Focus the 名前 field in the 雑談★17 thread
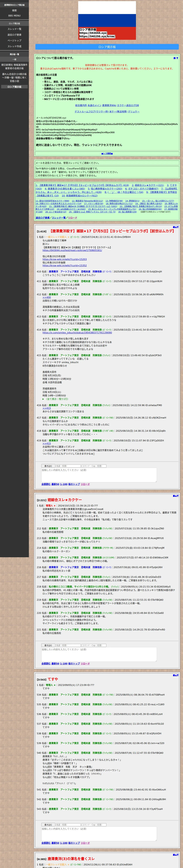 68,466
